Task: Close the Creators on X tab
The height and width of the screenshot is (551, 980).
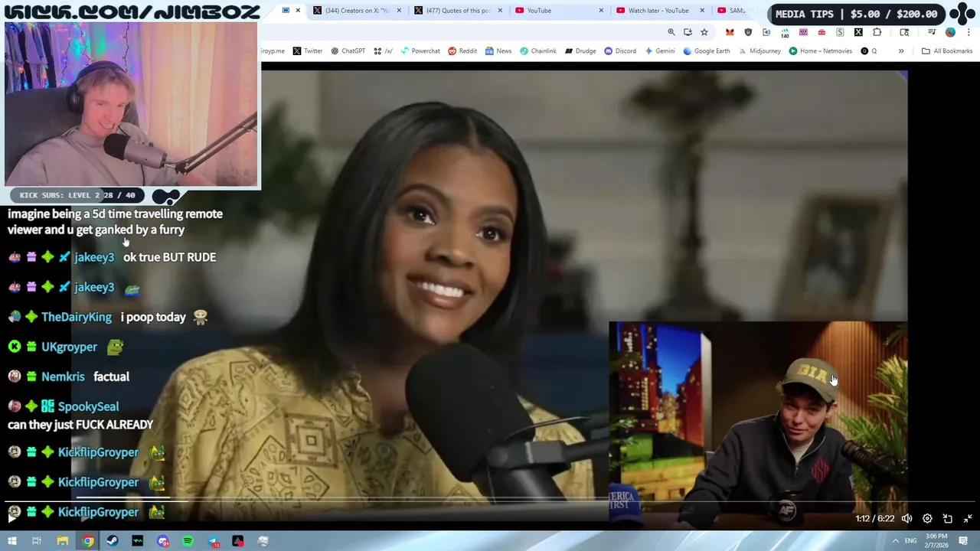Action: click(x=399, y=11)
